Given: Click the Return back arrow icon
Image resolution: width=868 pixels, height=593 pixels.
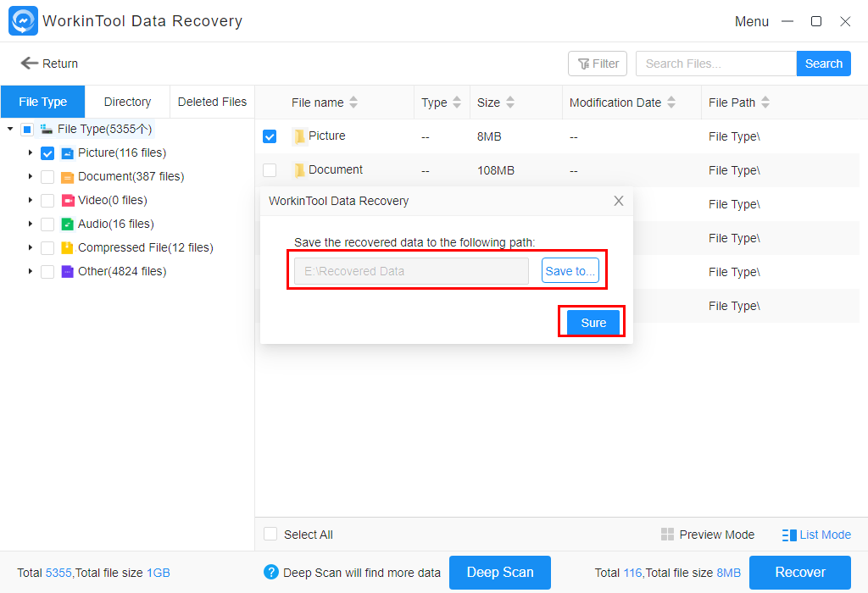Looking at the screenshot, I should tap(30, 63).
